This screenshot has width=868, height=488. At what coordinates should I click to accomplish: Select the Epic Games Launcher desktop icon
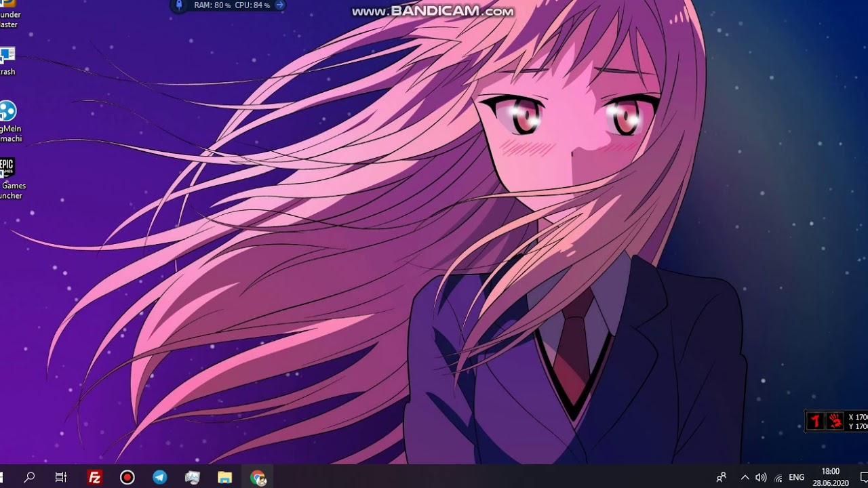point(12,179)
